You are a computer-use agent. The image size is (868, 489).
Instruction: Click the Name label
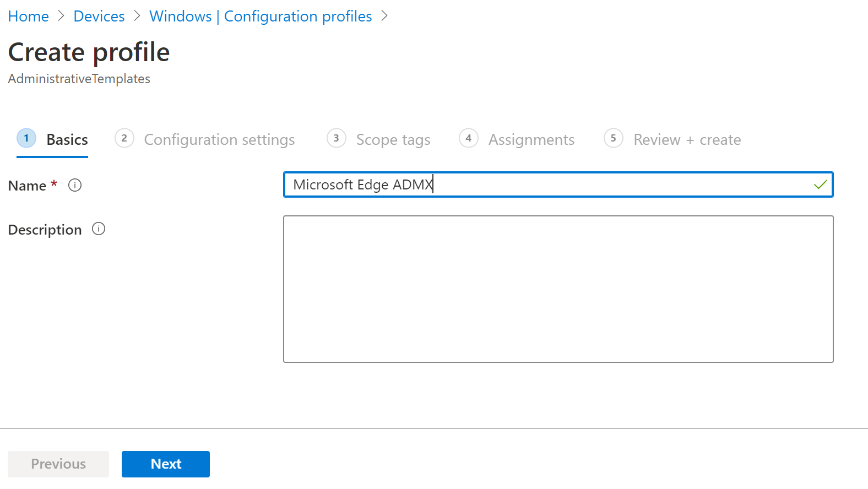27,186
